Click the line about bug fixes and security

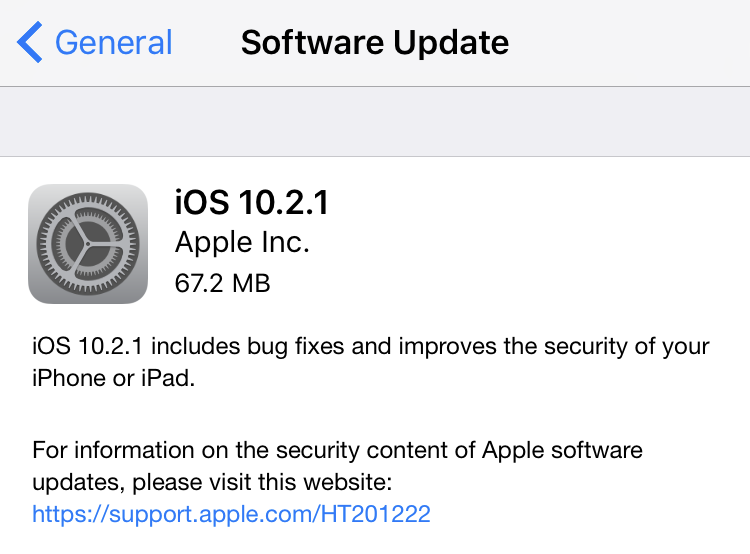pos(371,346)
